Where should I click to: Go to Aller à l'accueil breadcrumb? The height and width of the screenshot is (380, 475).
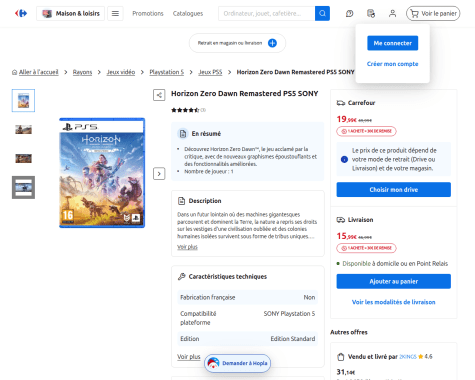point(38,72)
